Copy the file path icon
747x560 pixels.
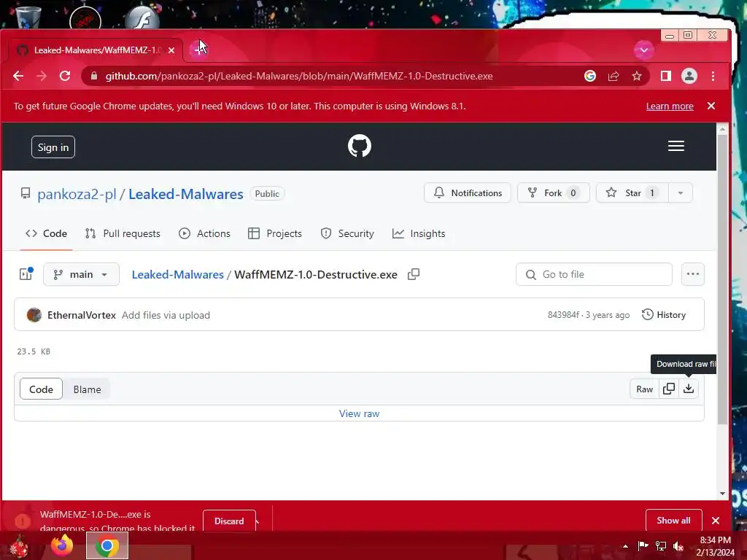click(x=414, y=274)
